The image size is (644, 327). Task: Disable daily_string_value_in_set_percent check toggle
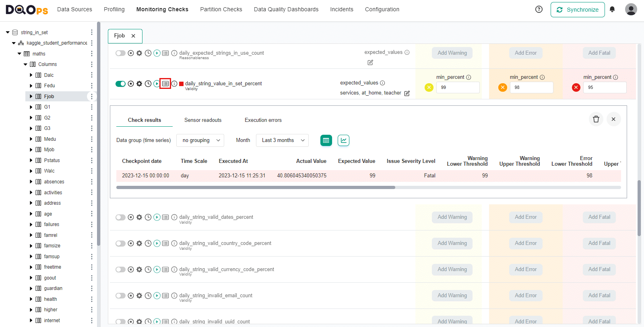click(120, 84)
